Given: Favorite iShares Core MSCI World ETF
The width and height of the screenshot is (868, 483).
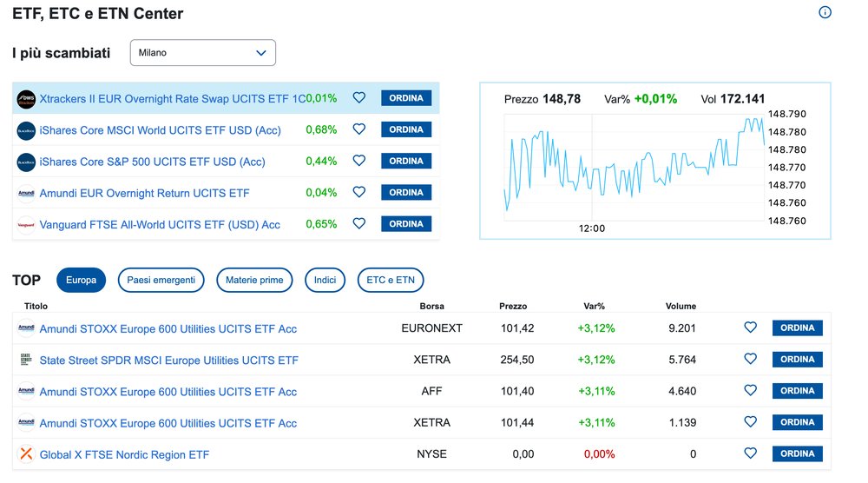Looking at the screenshot, I should click(359, 129).
